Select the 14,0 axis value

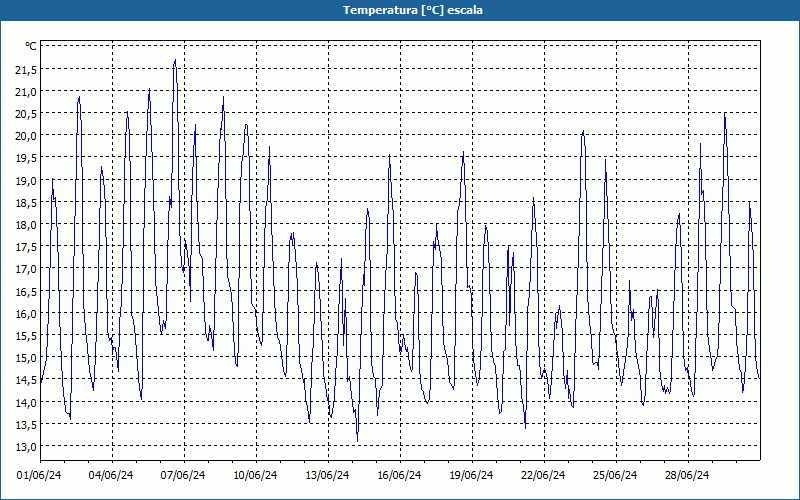pyautogui.click(x=26, y=402)
